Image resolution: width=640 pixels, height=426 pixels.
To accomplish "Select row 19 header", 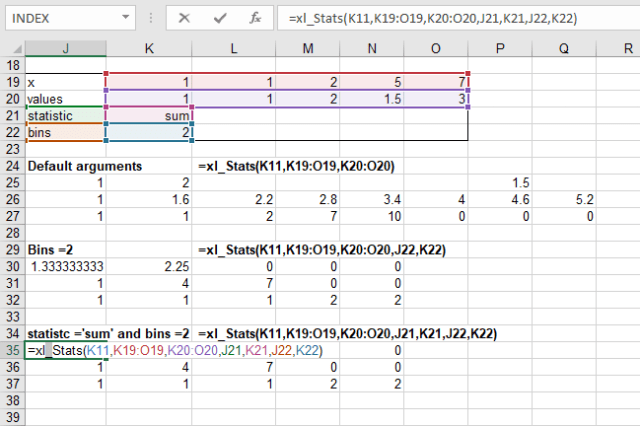I will click(x=12, y=82).
